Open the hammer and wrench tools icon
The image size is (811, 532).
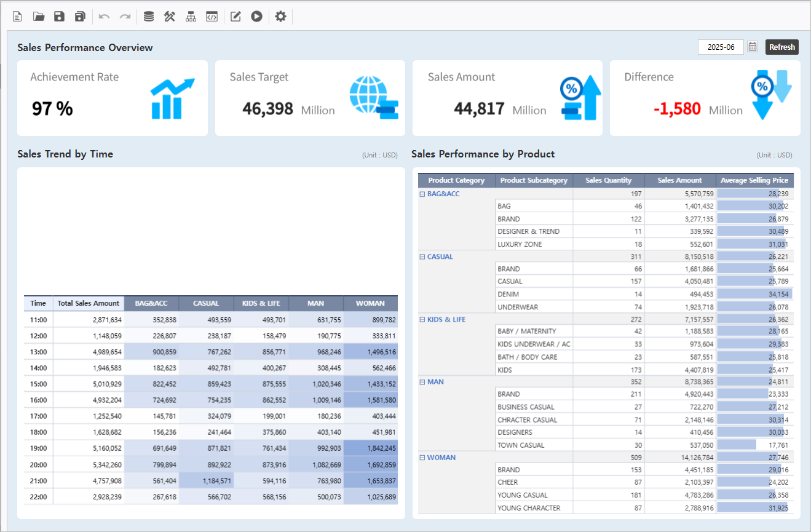[170, 17]
